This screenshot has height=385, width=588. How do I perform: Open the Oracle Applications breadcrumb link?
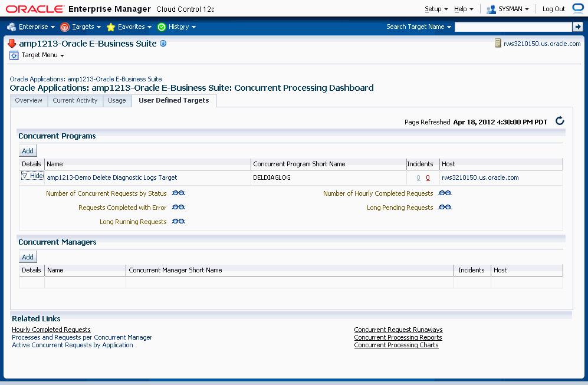click(x=86, y=79)
